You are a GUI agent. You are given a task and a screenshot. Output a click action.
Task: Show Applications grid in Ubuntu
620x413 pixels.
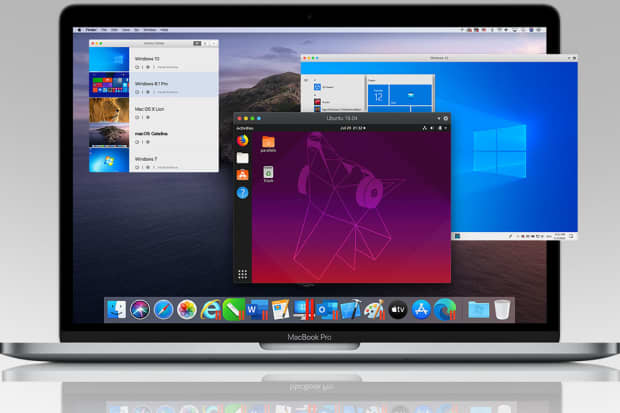pos(242,274)
